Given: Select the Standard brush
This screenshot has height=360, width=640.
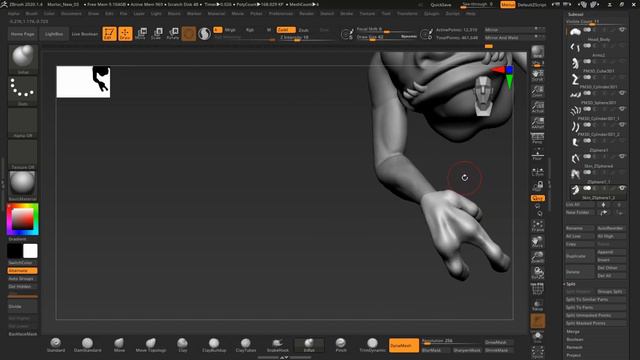Looking at the screenshot, I should [x=56, y=344].
